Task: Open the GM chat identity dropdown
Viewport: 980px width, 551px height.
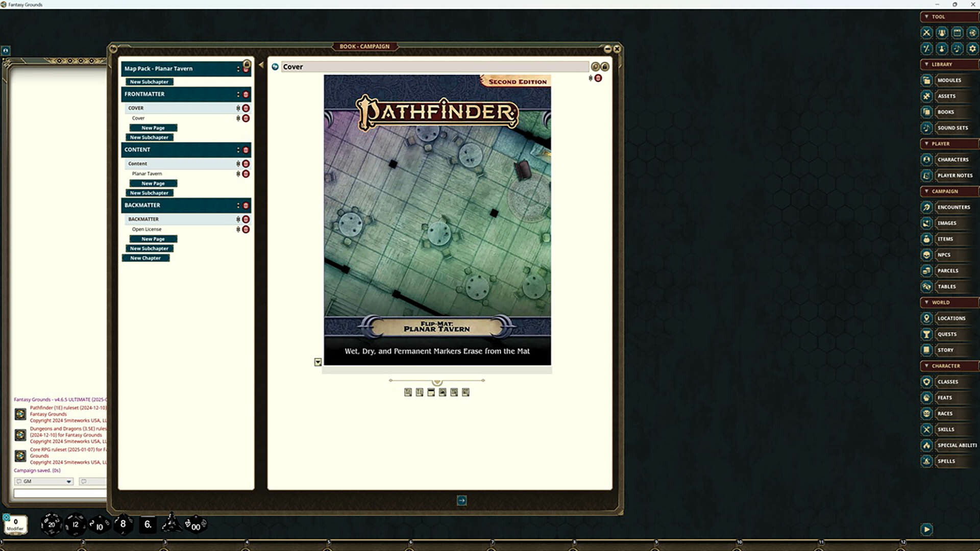Action: click(68, 481)
